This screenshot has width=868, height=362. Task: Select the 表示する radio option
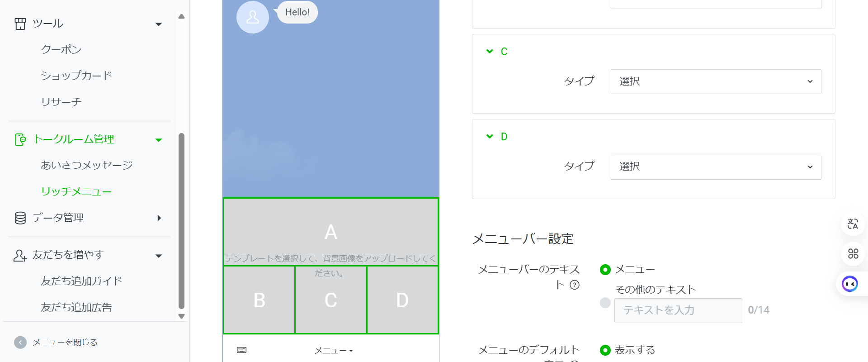click(x=605, y=350)
